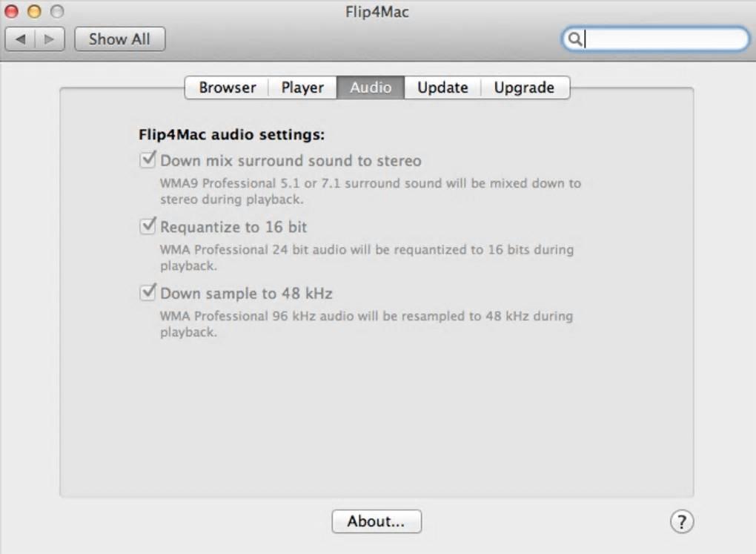
Task: Focus the preferences search field
Action: pos(663,39)
